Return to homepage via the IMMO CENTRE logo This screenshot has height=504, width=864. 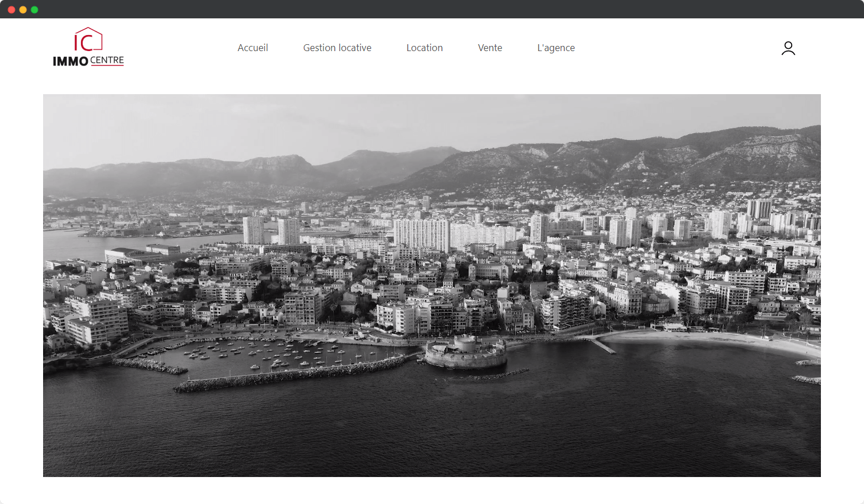tap(87, 46)
